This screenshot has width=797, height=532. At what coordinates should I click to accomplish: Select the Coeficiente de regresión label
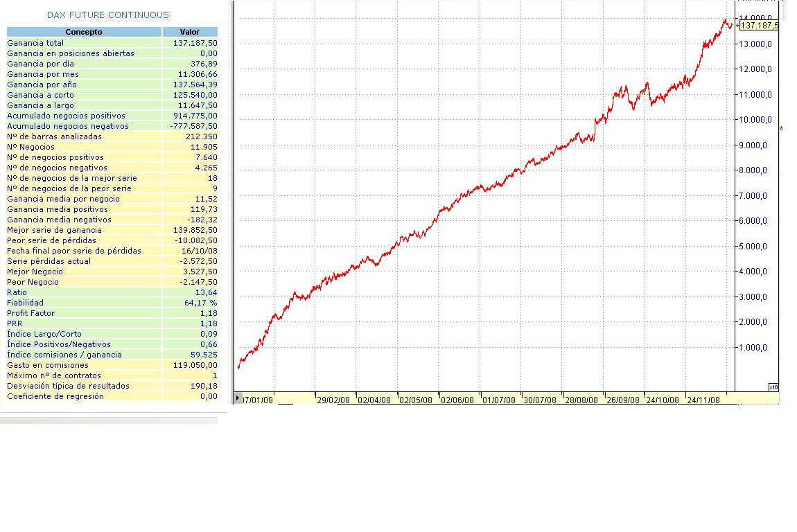(55, 396)
